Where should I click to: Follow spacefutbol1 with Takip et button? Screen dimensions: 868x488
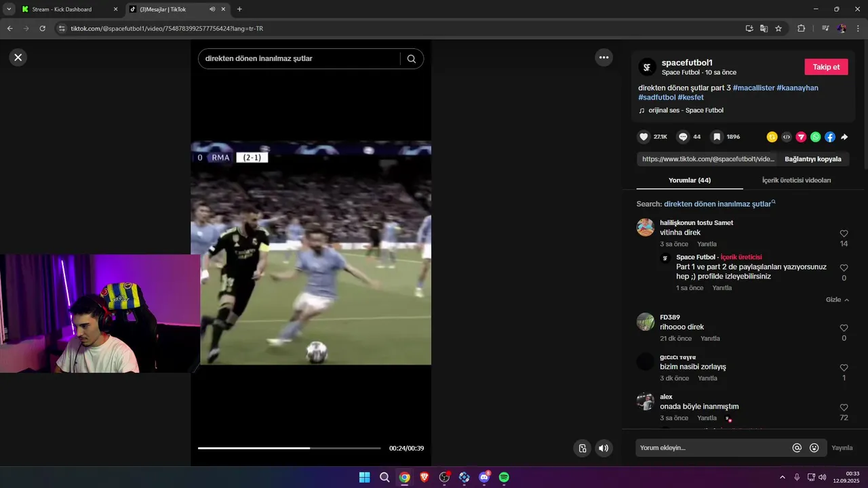pos(826,67)
